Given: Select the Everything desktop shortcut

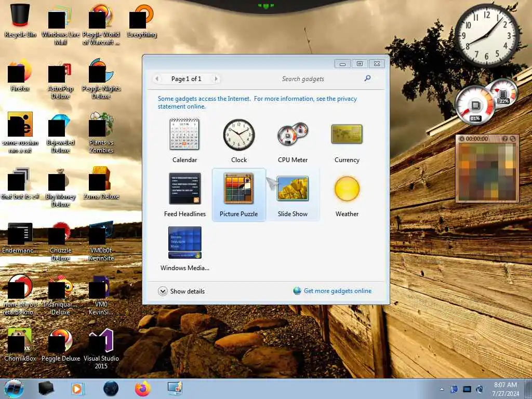Looking at the screenshot, I should (141, 21).
